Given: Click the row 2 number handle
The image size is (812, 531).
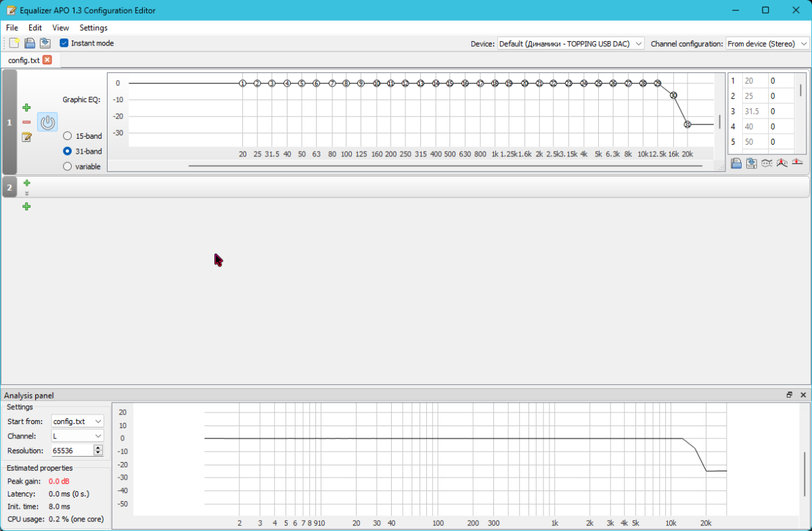Looking at the screenshot, I should click(9, 187).
